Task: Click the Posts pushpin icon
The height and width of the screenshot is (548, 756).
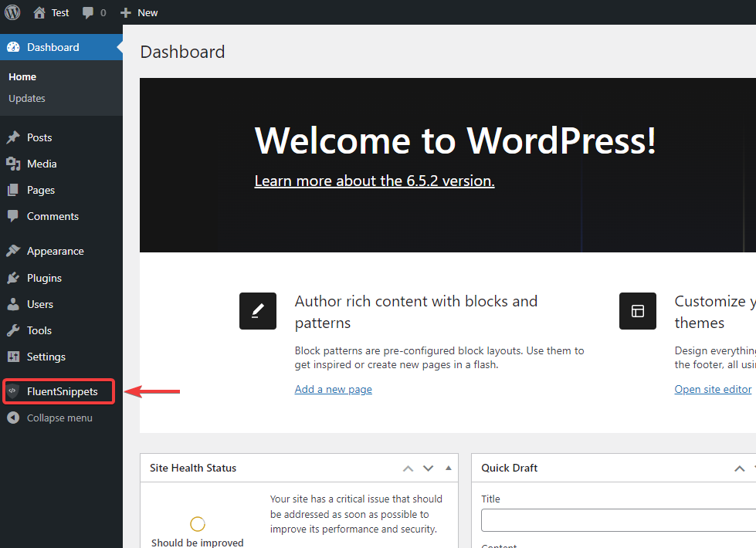Action: click(13, 137)
